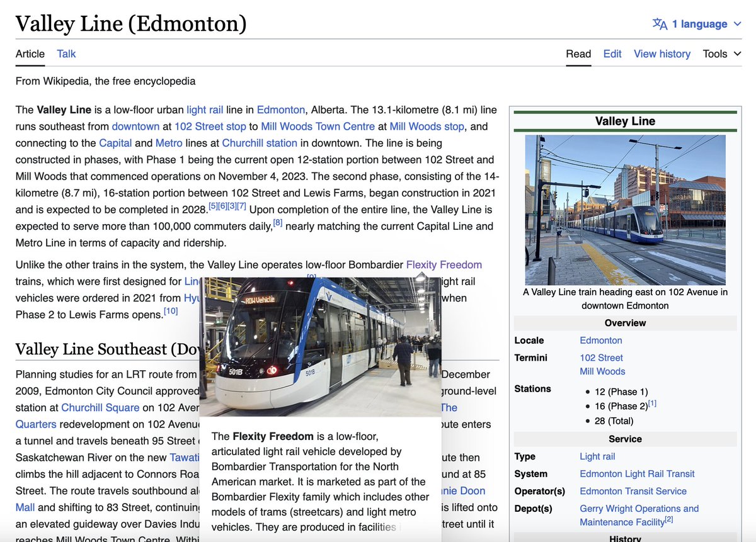Click citation reference [10]

[x=171, y=311]
